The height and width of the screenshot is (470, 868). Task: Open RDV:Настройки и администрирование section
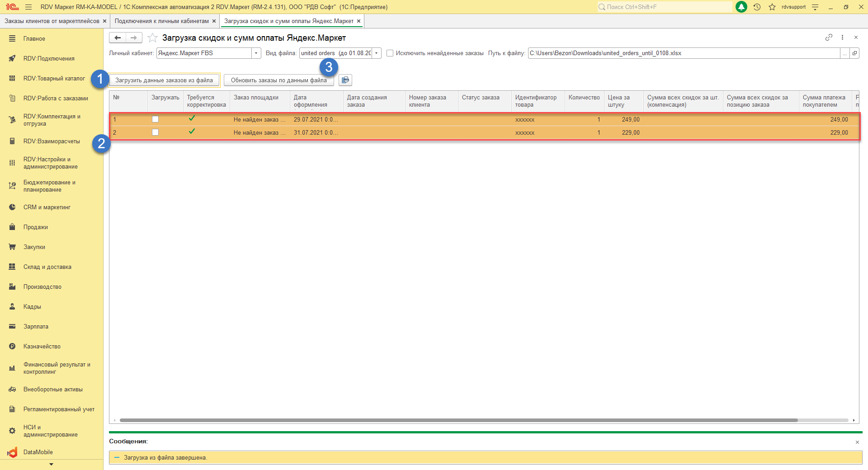51,163
